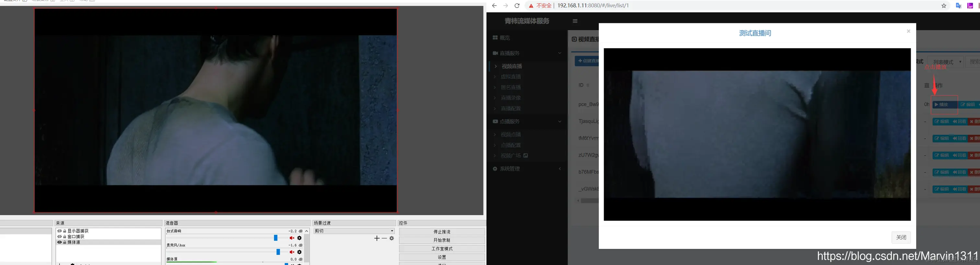The image size is (980, 265).
Task: Click the OBS preview canvas
Action: 216,110
